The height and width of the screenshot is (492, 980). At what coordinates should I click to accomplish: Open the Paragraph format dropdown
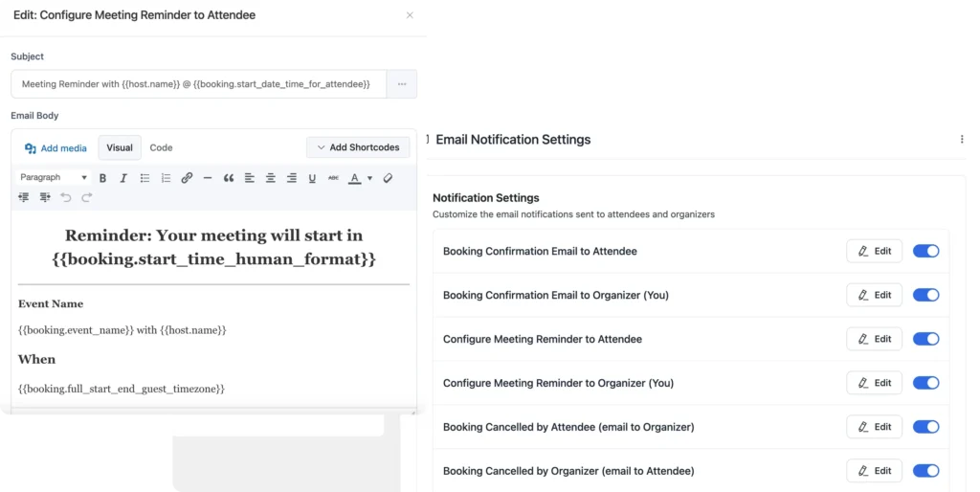coord(54,178)
